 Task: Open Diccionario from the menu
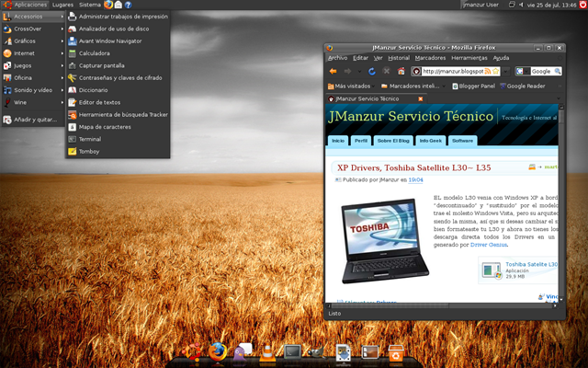pyautogui.click(x=118, y=90)
